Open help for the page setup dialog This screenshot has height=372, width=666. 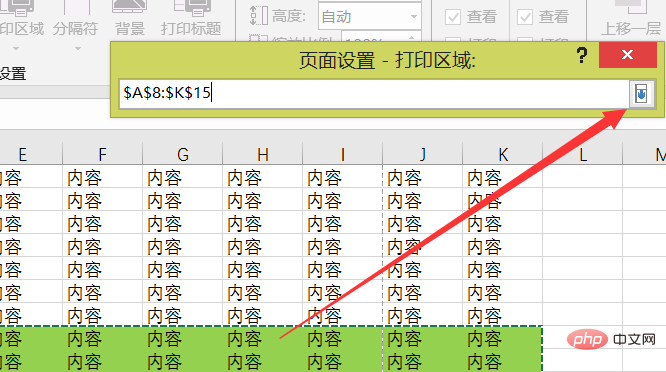(581, 55)
